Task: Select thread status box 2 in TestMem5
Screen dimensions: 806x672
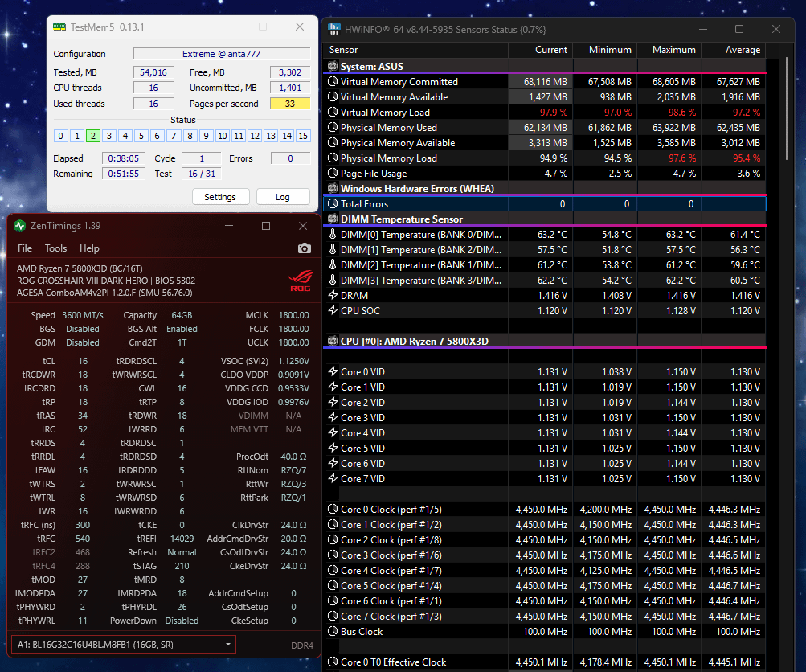Action: (x=93, y=136)
